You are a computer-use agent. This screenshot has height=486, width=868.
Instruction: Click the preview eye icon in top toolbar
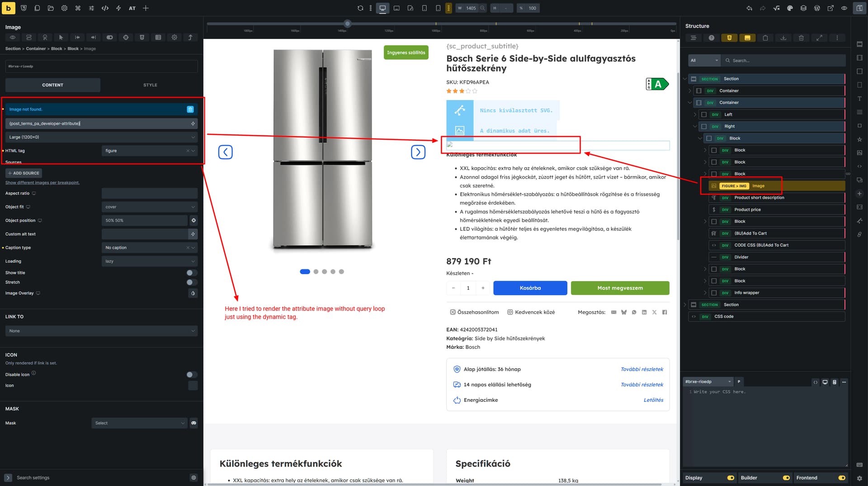click(x=844, y=8)
